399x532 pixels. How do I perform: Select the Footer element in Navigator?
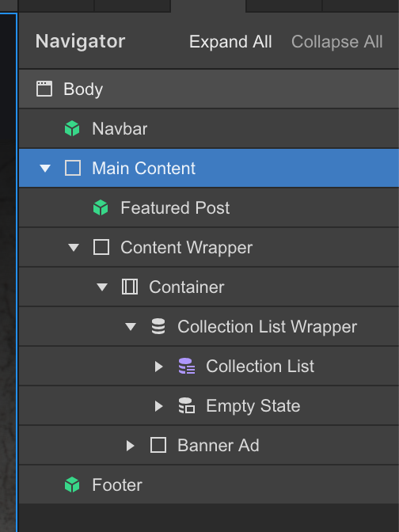click(209, 484)
